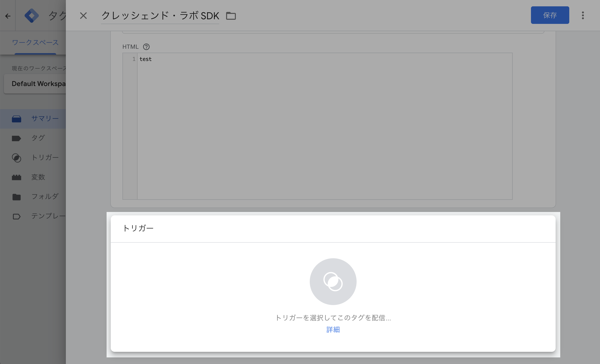Click the サマリー sidebar icon

(16, 119)
